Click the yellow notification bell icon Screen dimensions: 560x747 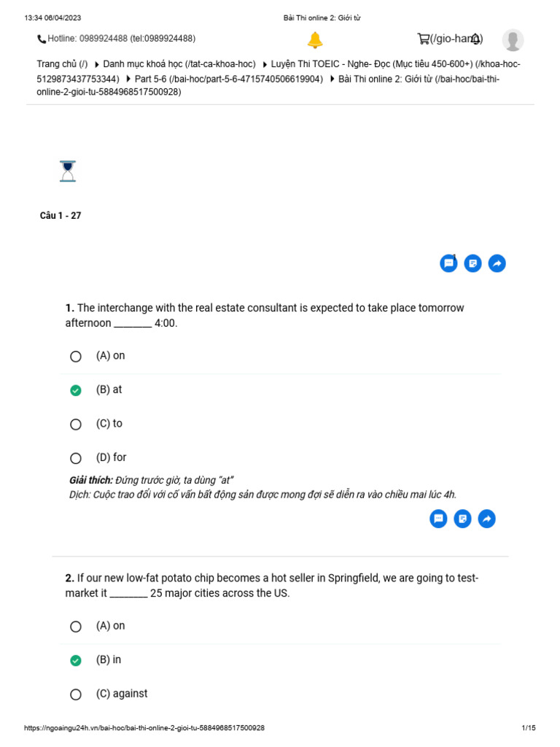315,40
